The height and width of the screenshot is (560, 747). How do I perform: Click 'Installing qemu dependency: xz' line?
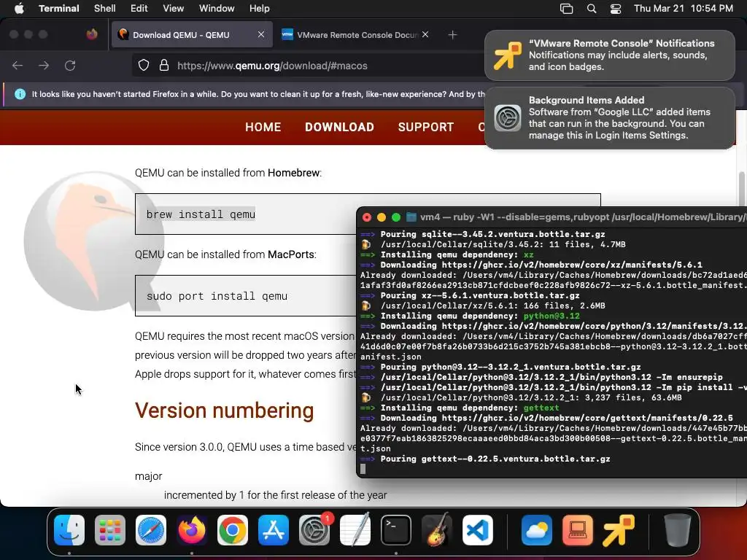(447, 254)
